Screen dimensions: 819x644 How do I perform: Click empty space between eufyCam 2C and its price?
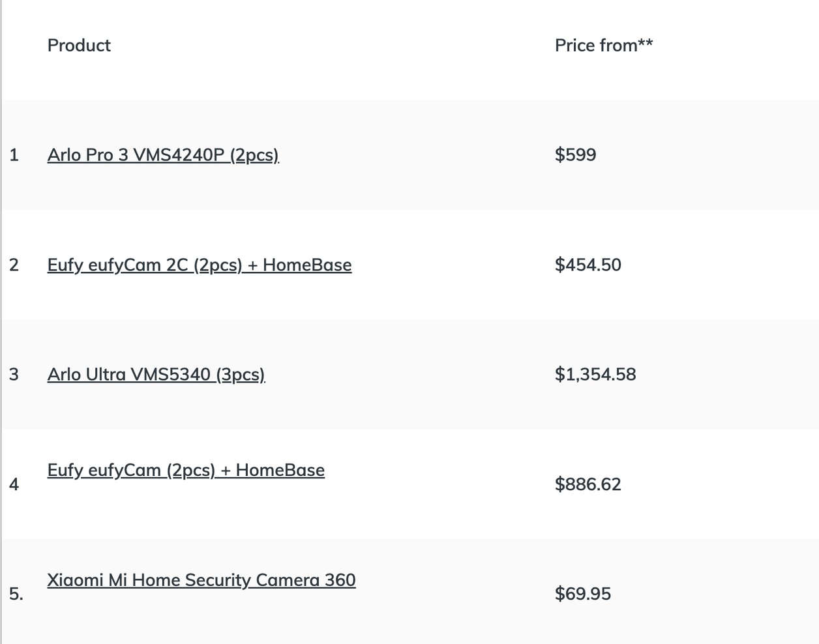(453, 265)
